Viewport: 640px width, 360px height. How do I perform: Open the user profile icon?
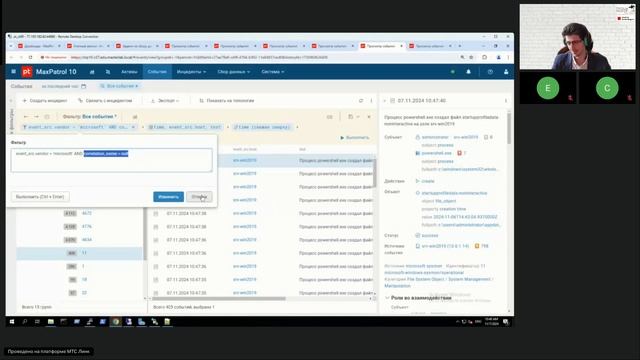506,72
